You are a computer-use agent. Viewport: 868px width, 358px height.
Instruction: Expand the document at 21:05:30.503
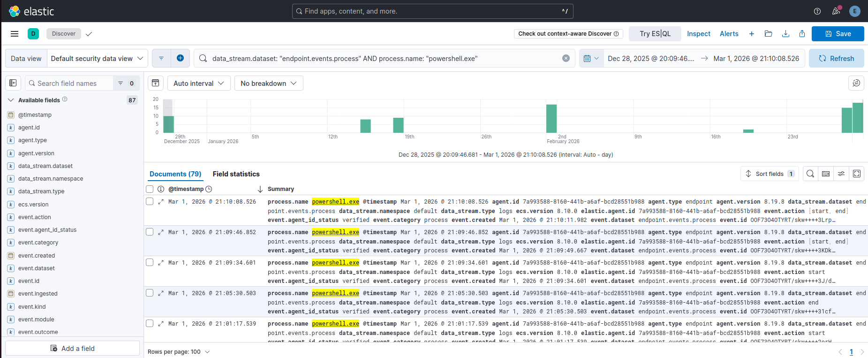[161, 293]
